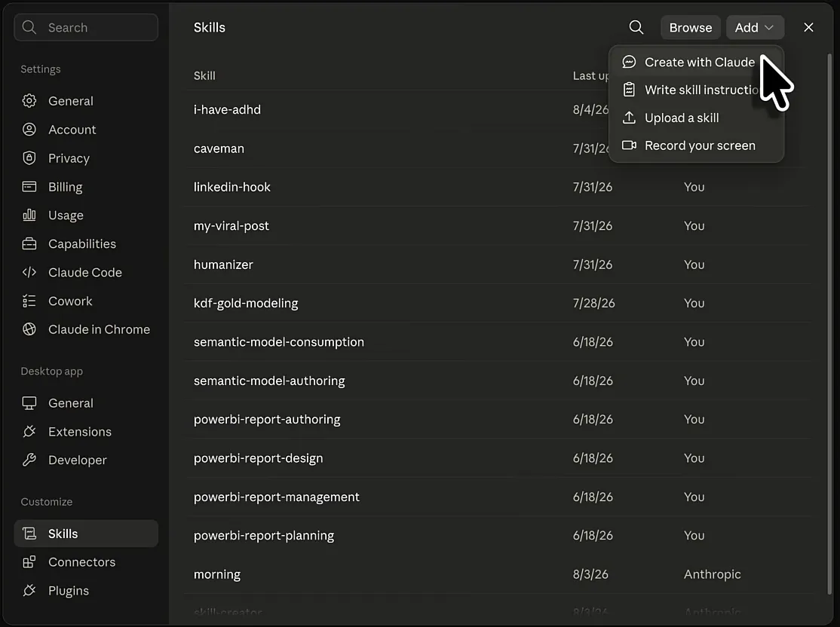Click the search magnifier icon in Skills header
The height and width of the screenshot is (627, 840).
[x=636, y=27]
